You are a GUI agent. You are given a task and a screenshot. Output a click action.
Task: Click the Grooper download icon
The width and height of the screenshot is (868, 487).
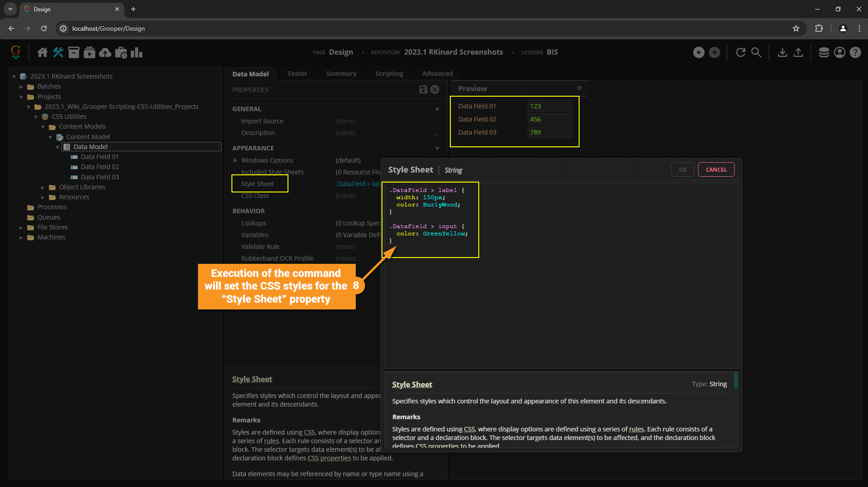(782, 52)
